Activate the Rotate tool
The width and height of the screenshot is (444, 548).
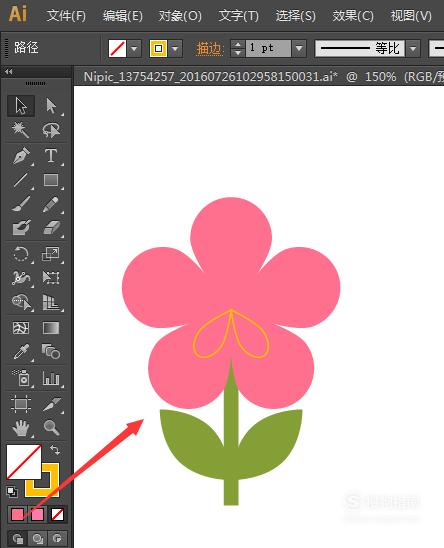(x=21, y=254)
